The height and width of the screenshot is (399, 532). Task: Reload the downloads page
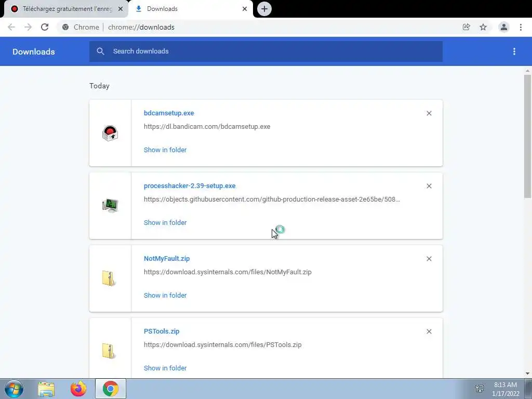pos(45,27)
